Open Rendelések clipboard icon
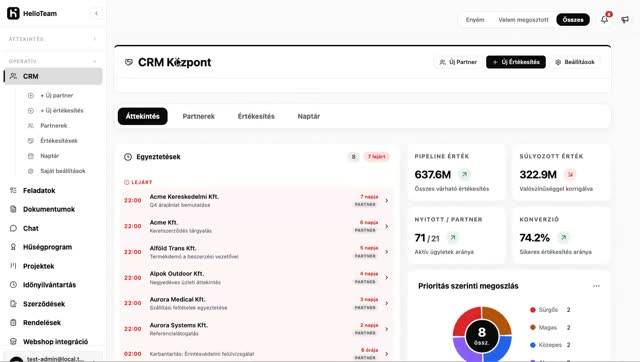Screen dimensions: 640x362 point(13,322)
